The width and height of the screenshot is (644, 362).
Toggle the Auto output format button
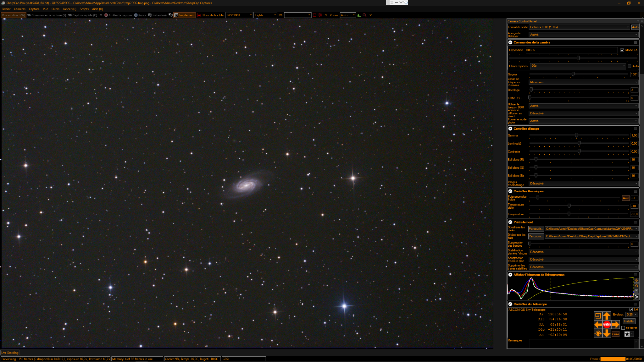coord(635,27)
